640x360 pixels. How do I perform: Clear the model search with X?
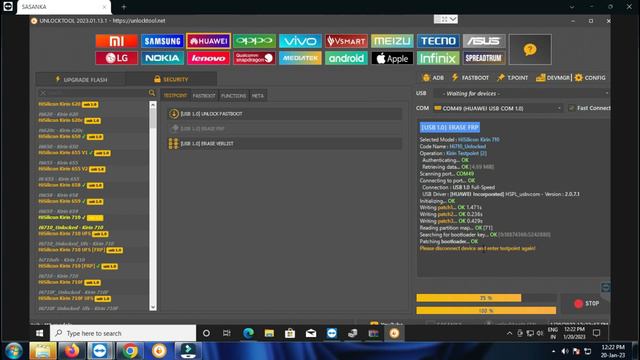pyautogui.click(x=43, y=93)
